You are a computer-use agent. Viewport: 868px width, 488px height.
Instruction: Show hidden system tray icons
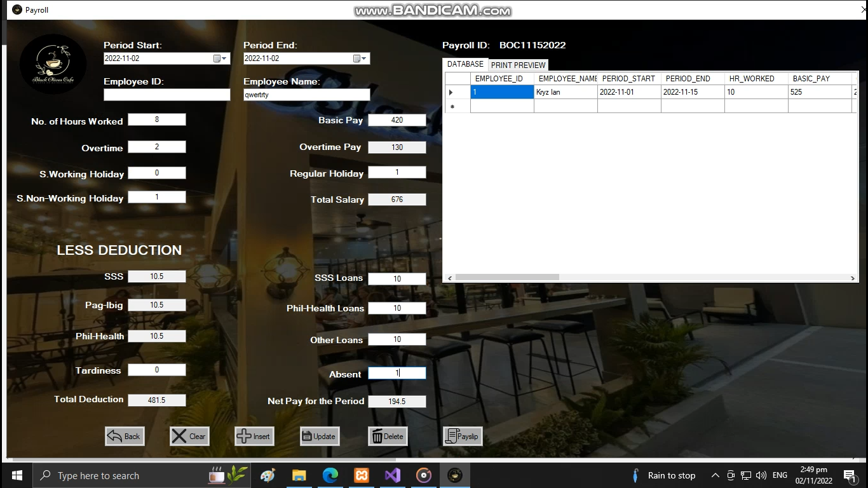pyautogui.click(x=715, y=475)
